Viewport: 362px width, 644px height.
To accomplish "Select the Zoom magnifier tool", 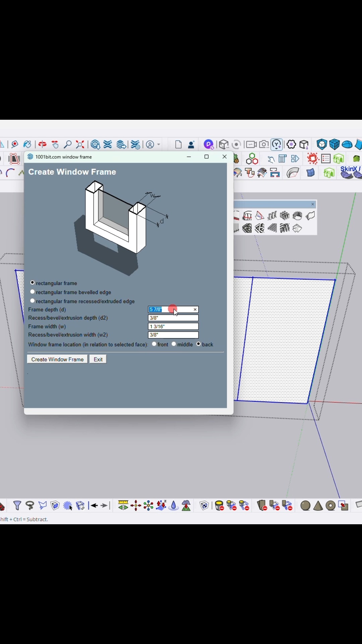I will coord(68,145).
